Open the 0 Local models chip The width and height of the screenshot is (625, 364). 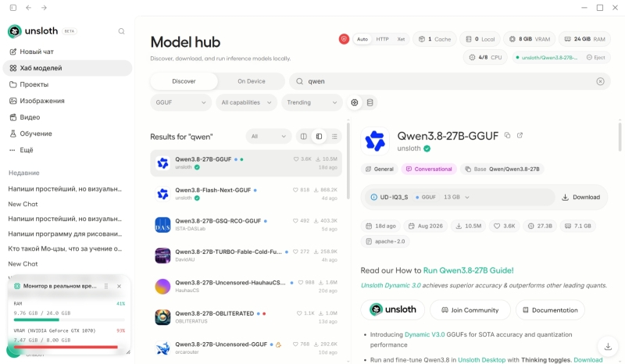(x=480, y=39)
